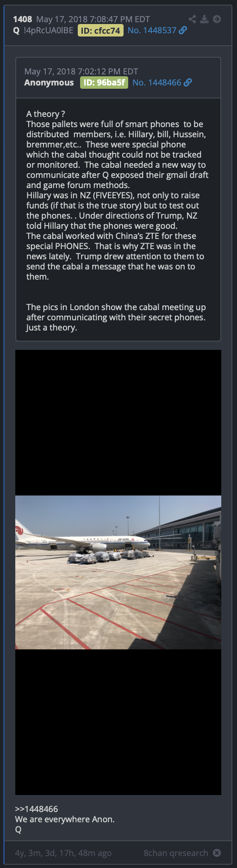Click the tripcode !4pRcUA0lBE
The width and height of the screenshot is (237, 868).
point(49,31)
